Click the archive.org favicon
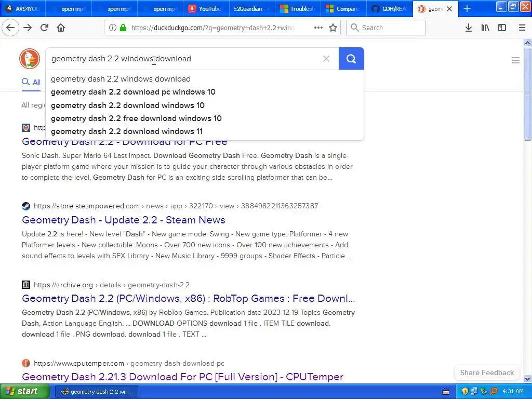Screen dimensions: 532x399 coord(26,285)
